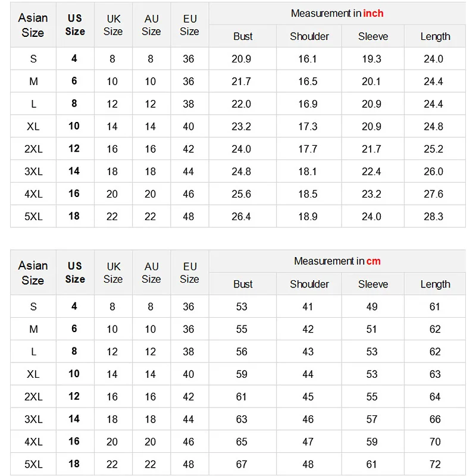Click the 67 bust value in cm table
The image size is (476, 476).
pyautogui.click(x=241, y=464)
